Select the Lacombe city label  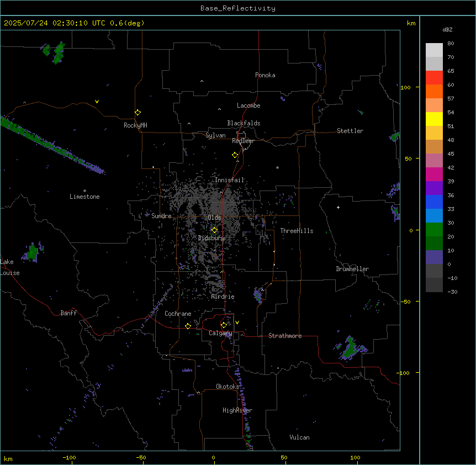pos(248,105)
